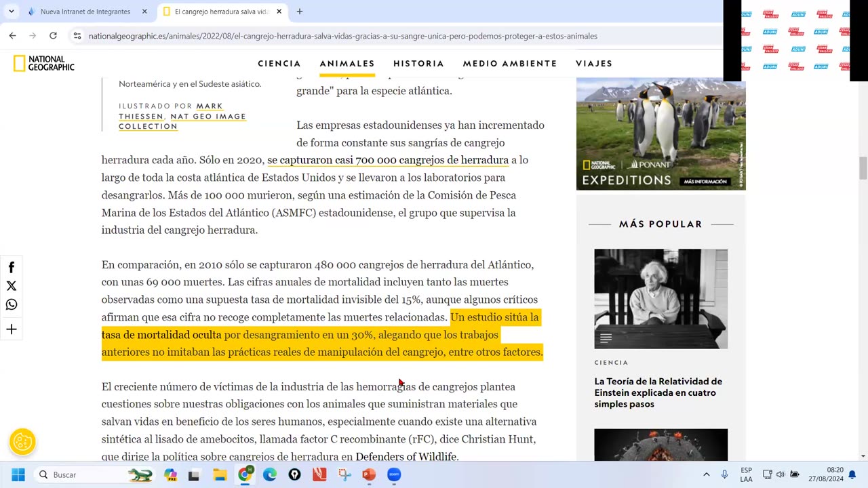
Task: Open File Explorer from taskbar
Action: [x=220, y=474]
